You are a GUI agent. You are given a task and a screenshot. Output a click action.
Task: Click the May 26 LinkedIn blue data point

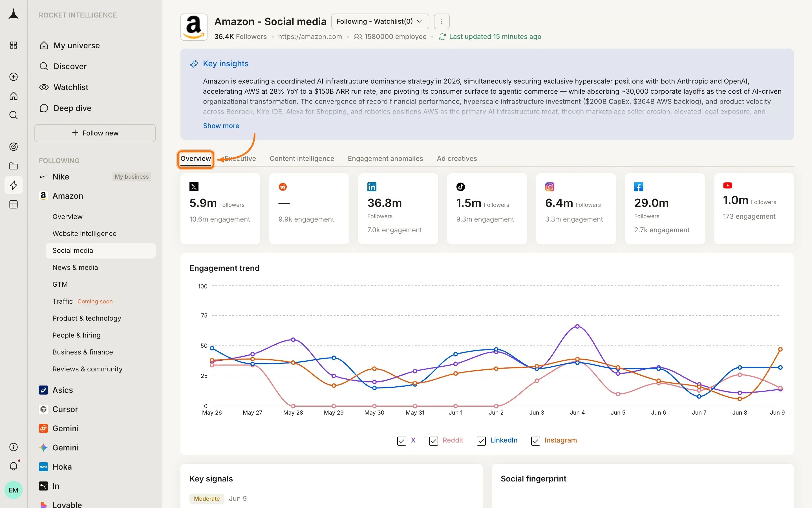pyautogui.click(x=212, y=348)
